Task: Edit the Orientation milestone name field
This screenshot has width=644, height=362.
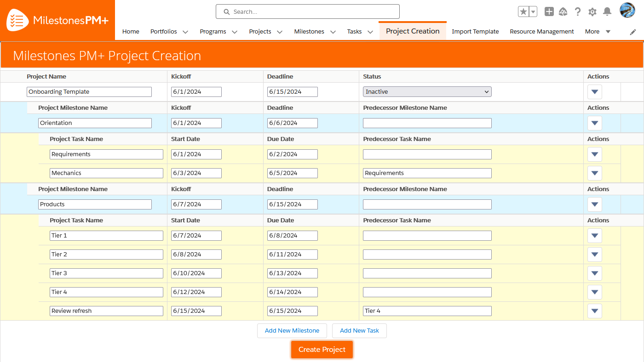Action: click(95, 123)
